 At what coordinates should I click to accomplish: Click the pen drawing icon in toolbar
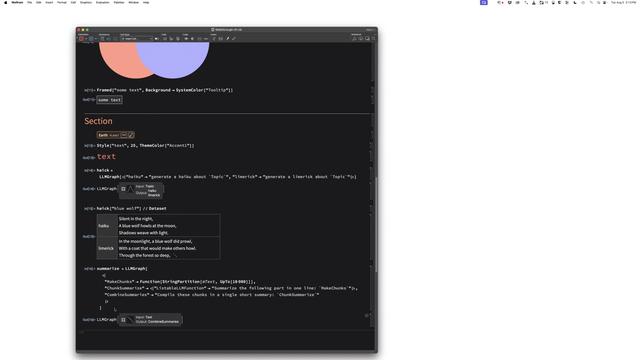pos(228,39)
